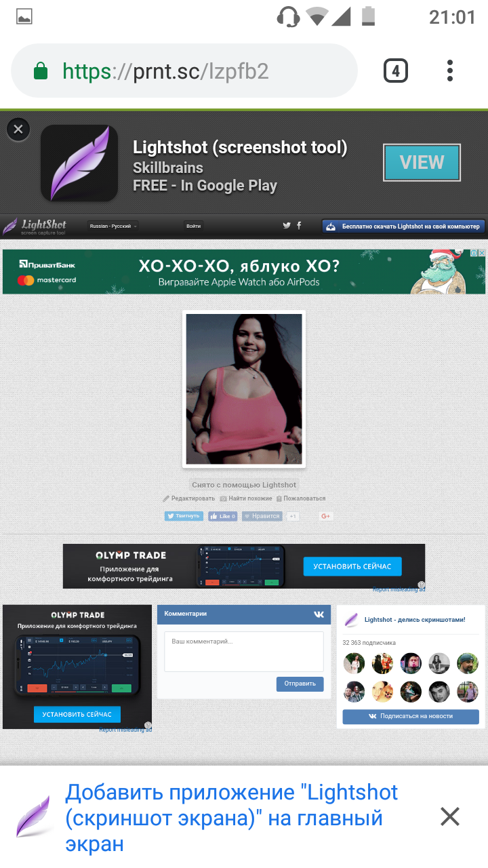
Task: Click the Пожаловаться report link
Action: [x=300, y=498]
